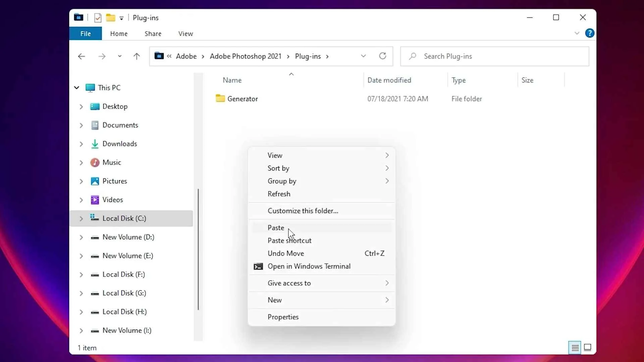Choose Open in Windows Terminal
The width and height of the screenshot is (644, 362).
point(321,266)
